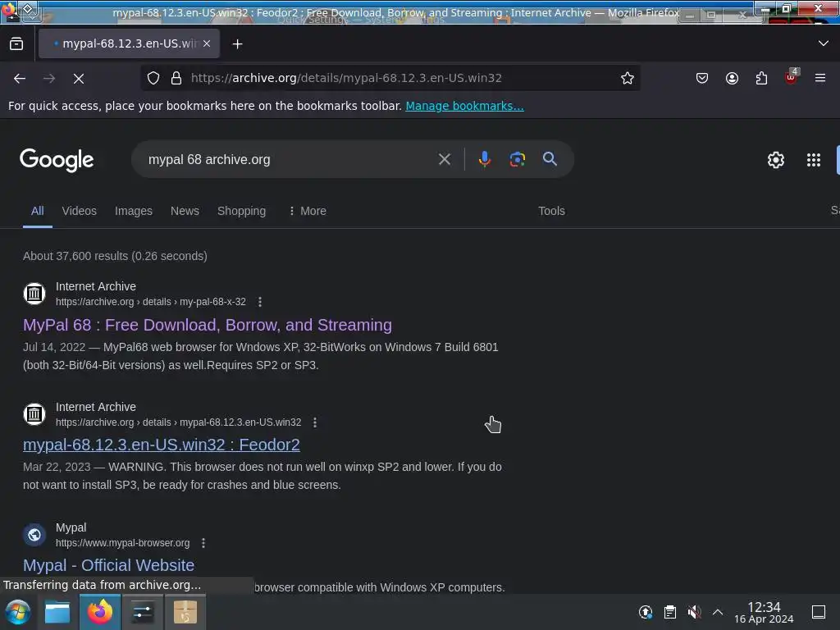
Task: Start voice search with the microphone
Action: [484, 159]
